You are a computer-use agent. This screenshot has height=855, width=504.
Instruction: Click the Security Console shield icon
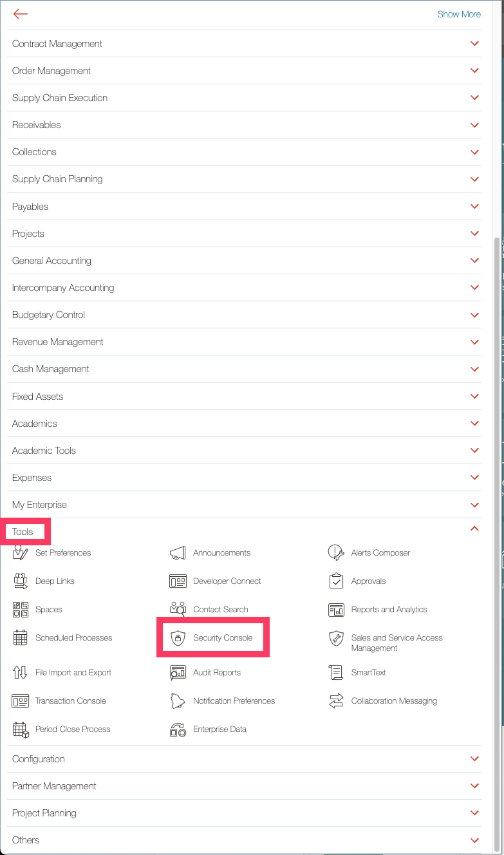click(178, 638)
